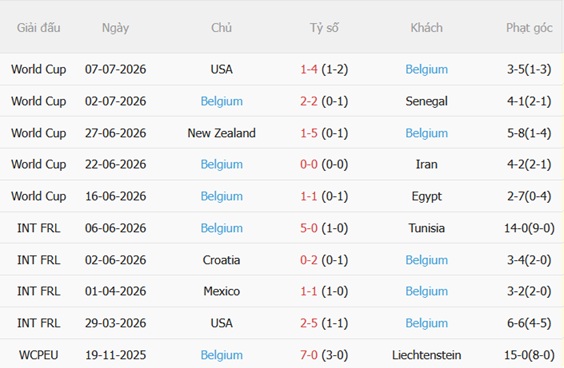Viewport: 564px width, 368px height.
Task: Select Belgium link in Croatia match row
Action: pyautogui.click(x=426, y=260)
